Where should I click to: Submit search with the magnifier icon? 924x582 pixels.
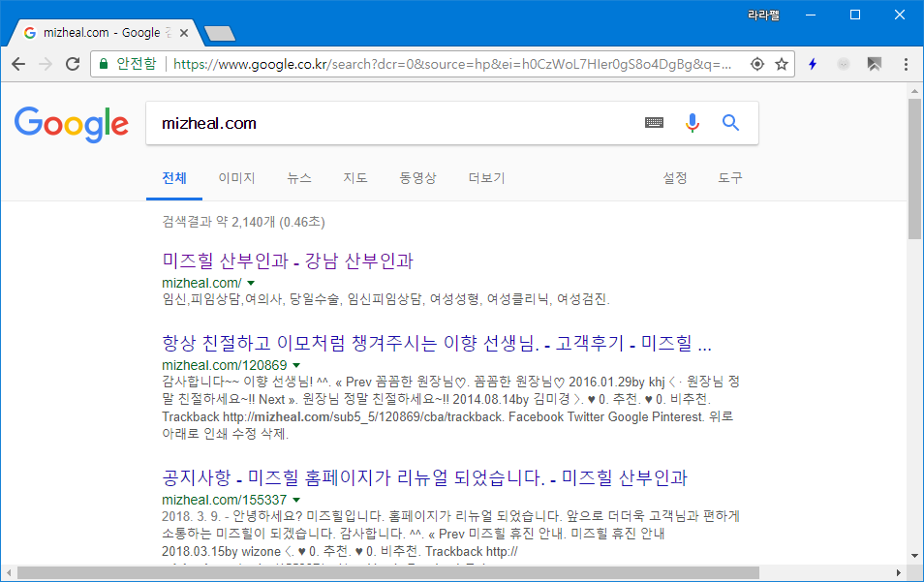(x=730, y=123)
